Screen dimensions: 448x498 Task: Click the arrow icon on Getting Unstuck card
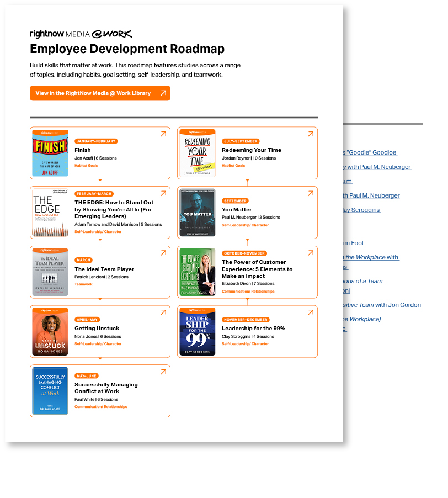click(x=163, y=312)
